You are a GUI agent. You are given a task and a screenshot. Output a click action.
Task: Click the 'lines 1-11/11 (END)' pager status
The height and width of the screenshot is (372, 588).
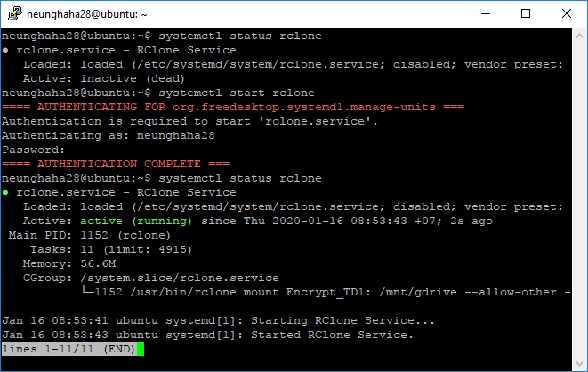pyautogui.click(x=68, y=349)
